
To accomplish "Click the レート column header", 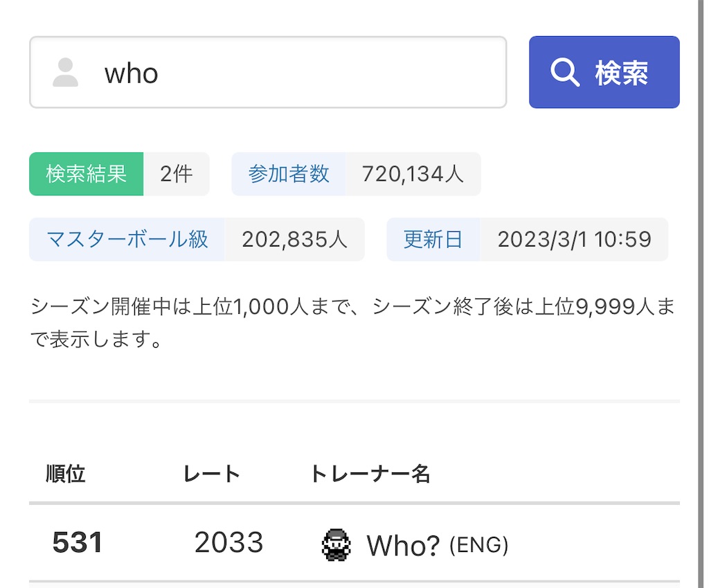I will click(x=212, y=474).
